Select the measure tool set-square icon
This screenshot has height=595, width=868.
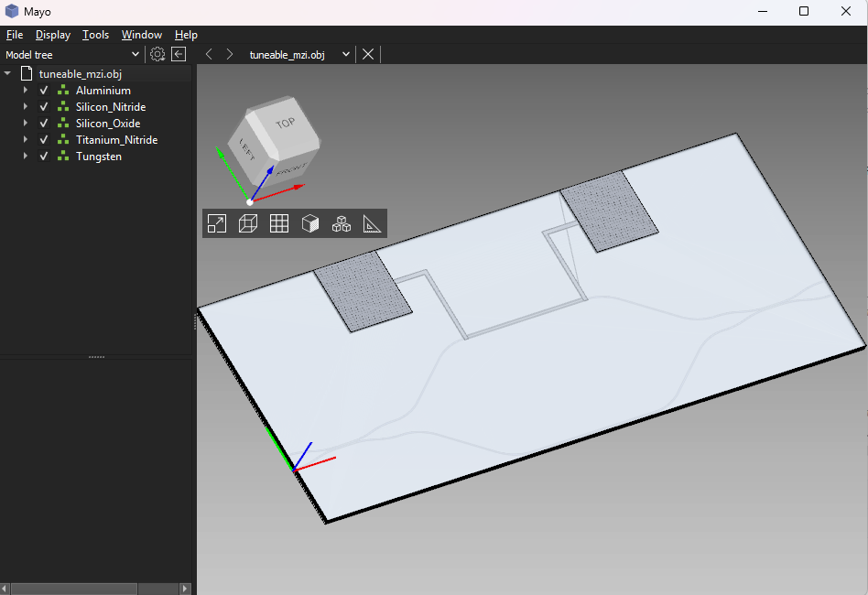372,223
